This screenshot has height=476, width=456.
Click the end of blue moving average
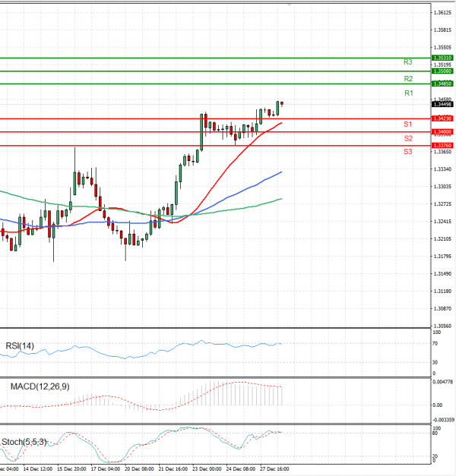[x=281, y=172]
